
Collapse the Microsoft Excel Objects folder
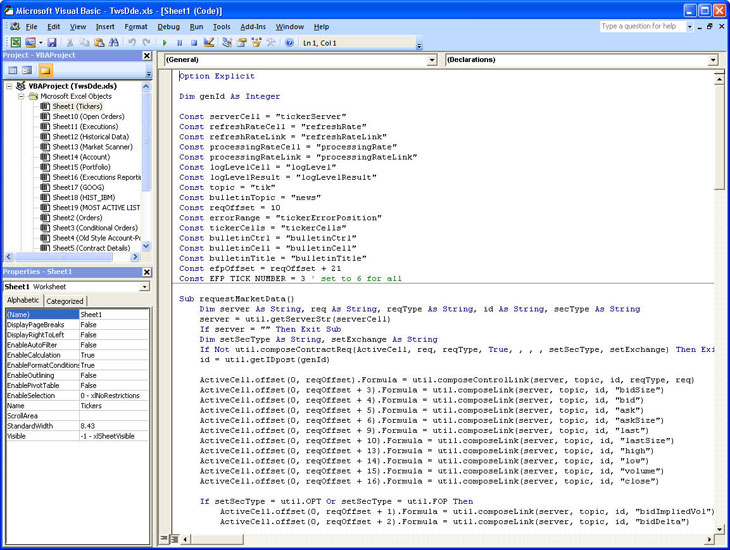(21, 96)
